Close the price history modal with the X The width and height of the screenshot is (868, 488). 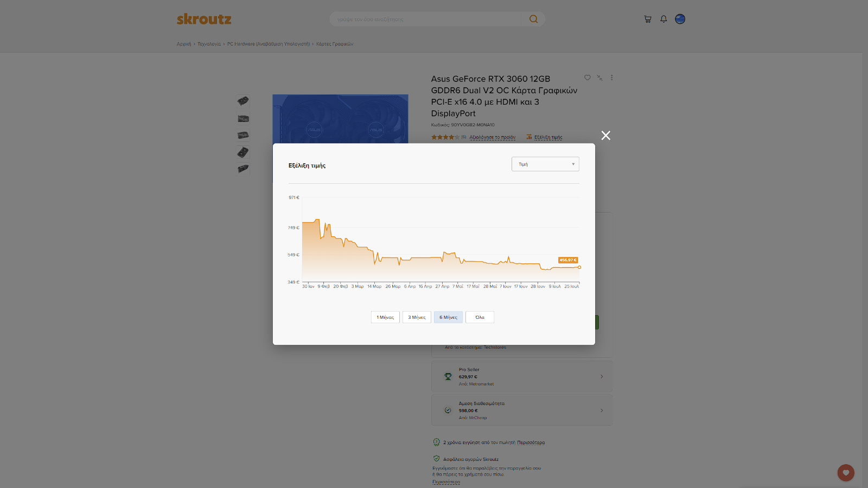point(606,136)
